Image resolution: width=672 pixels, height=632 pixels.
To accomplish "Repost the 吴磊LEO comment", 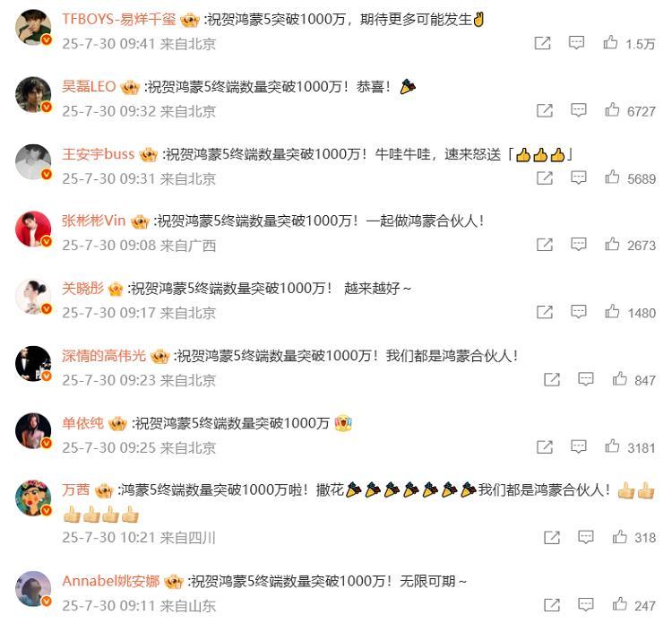I will [x=544, y=110].
